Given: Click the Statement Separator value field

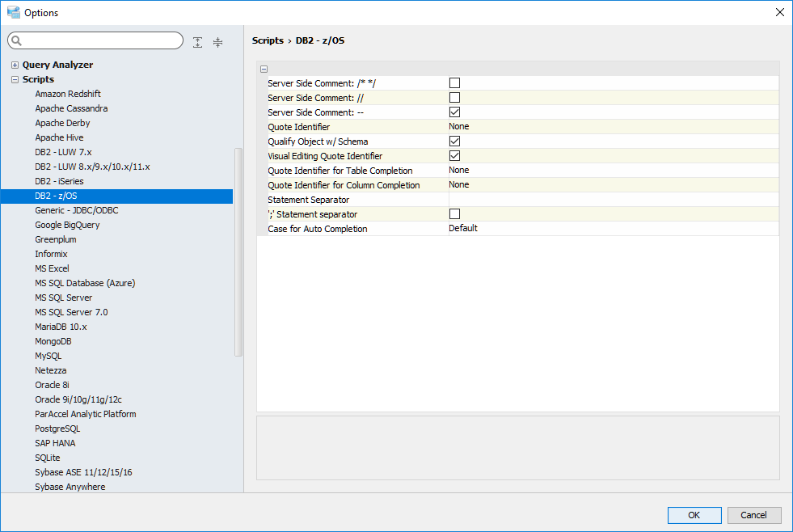Looking at the screenshot, I should (x=612, y=200).
